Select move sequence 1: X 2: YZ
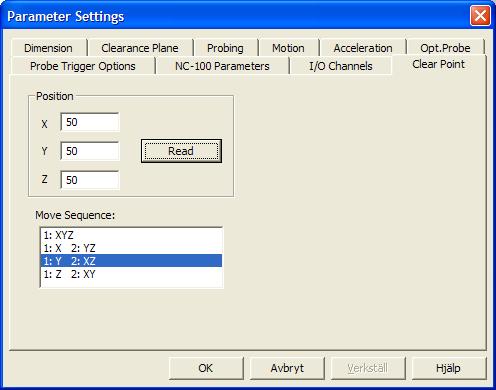This screenshot has width=496, height=390. point(131,248)
